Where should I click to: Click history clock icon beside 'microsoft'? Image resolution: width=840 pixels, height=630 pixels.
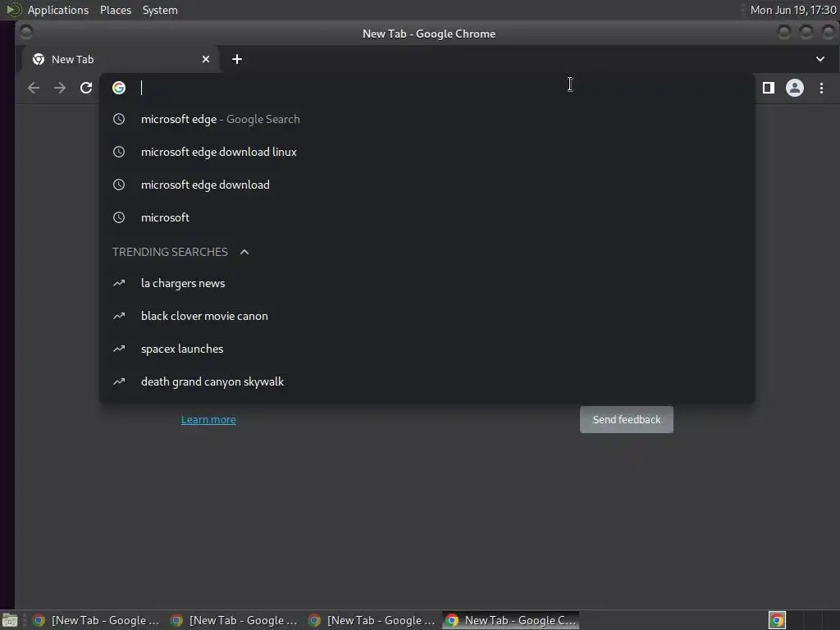click(119, 217)
